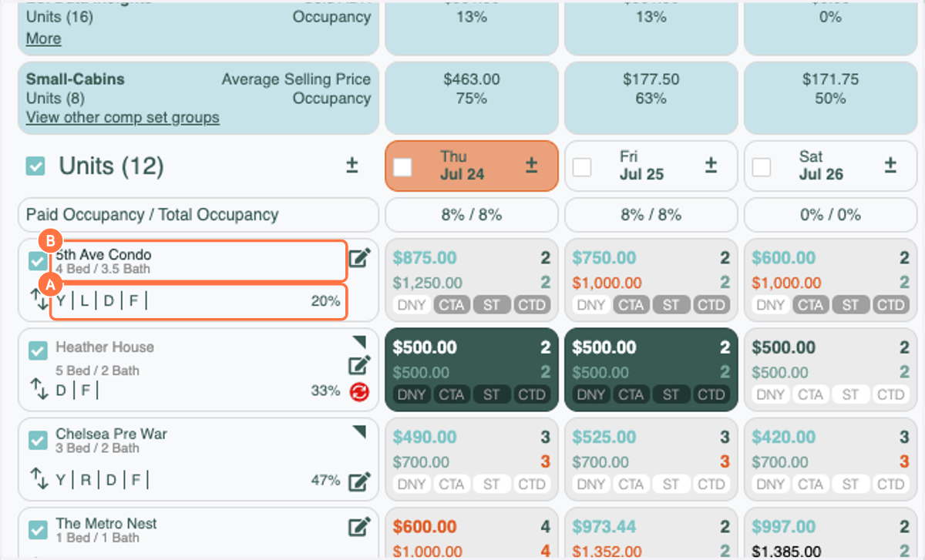
Task: Toggle CTD tag on 5th Ave Condo Saturday
Action: 891,305
